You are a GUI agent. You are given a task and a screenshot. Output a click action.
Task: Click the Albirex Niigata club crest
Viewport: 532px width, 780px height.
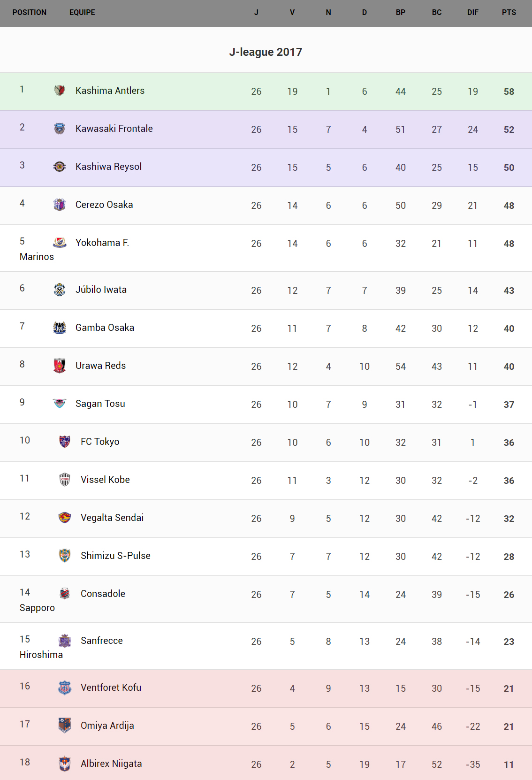tap(65, 763)
